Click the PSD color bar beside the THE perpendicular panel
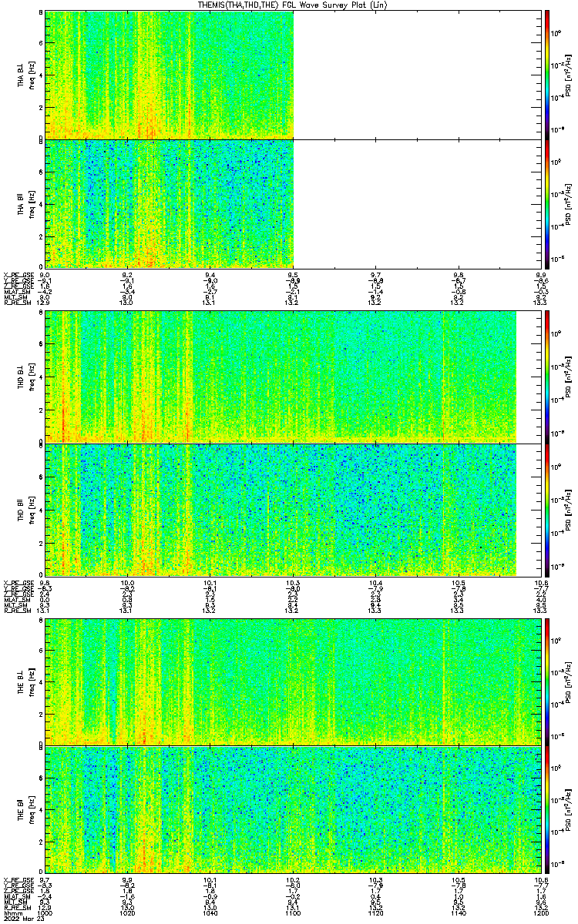578x924 pixels. [x=547, y=681]
